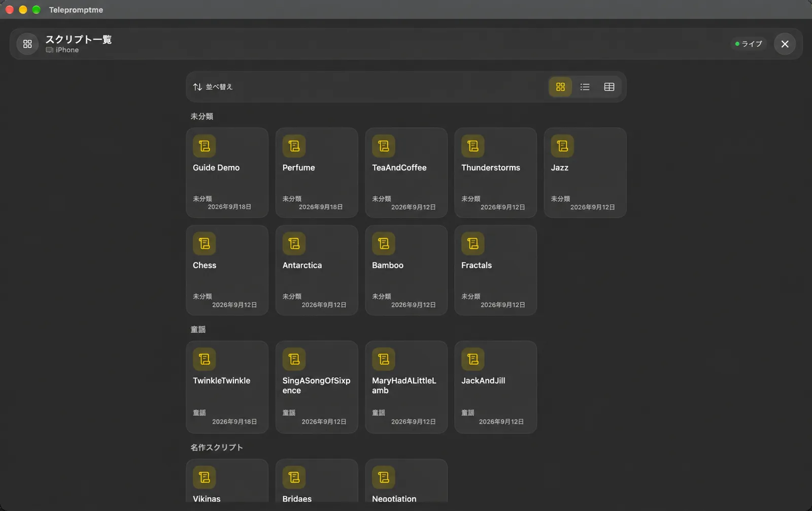
Task: Open the JackAndJill script title
Action: pyautogui.click(x=483, y=380)
